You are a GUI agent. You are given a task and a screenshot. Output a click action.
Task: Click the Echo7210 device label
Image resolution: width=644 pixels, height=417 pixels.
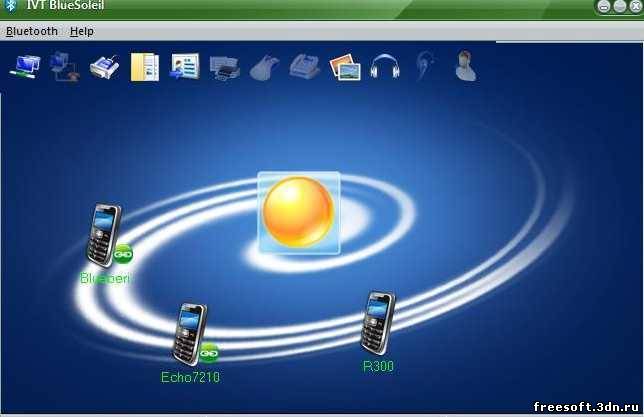coord(190,377)
